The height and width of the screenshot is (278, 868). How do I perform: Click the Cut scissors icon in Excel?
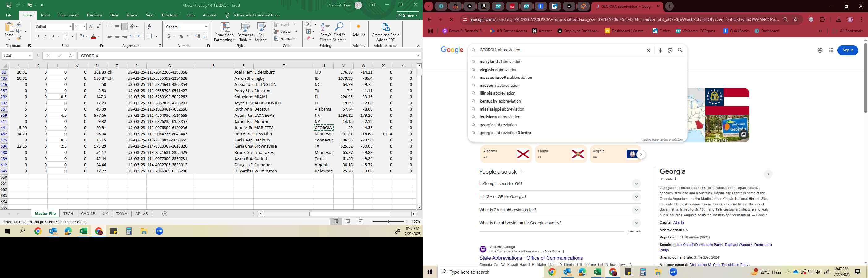tap(19, 24)
